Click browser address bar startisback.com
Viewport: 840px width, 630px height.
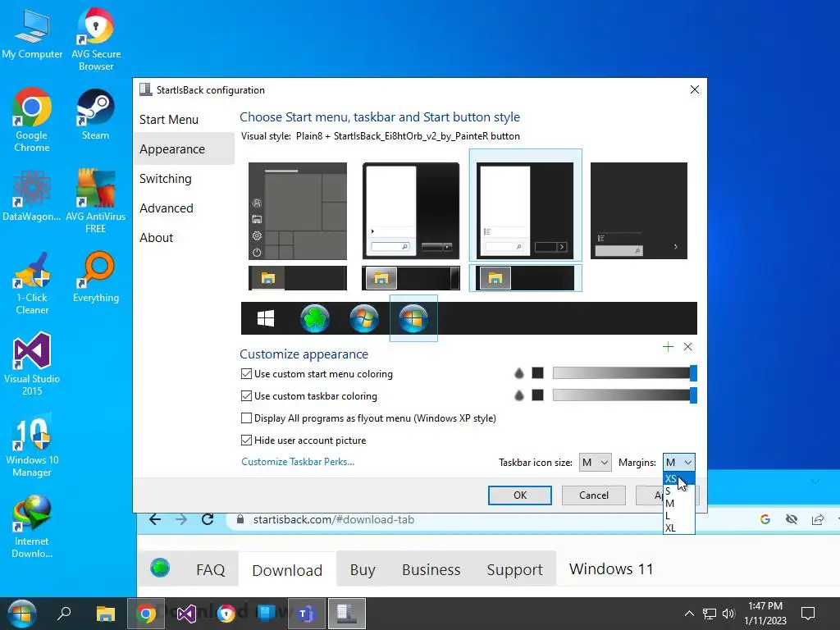tap(334, 519)
